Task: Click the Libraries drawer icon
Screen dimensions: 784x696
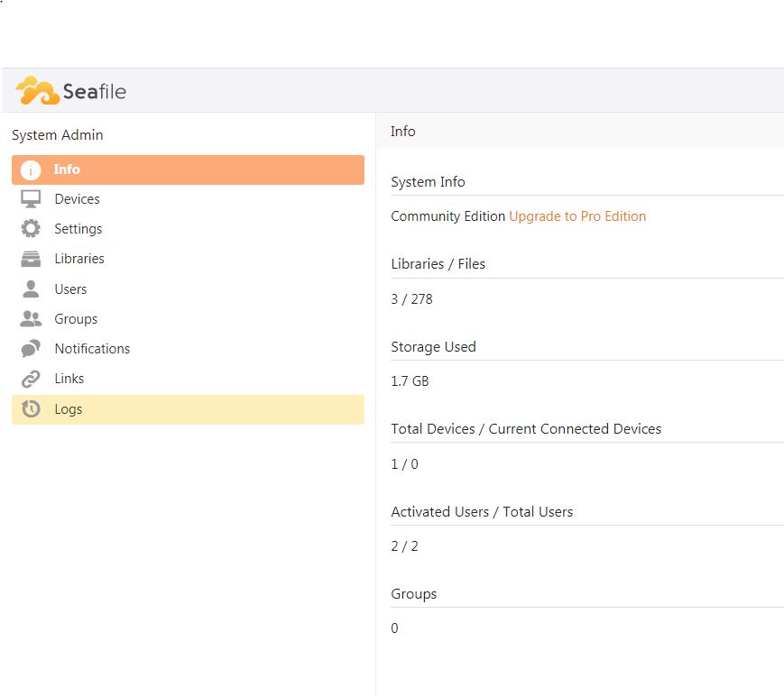Action: click(31, 259)
